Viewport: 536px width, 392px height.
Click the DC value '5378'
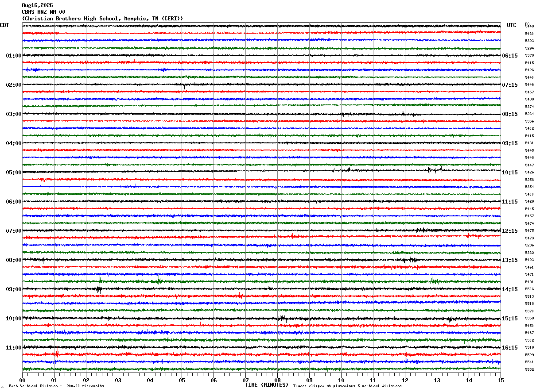tap(529, 56)
